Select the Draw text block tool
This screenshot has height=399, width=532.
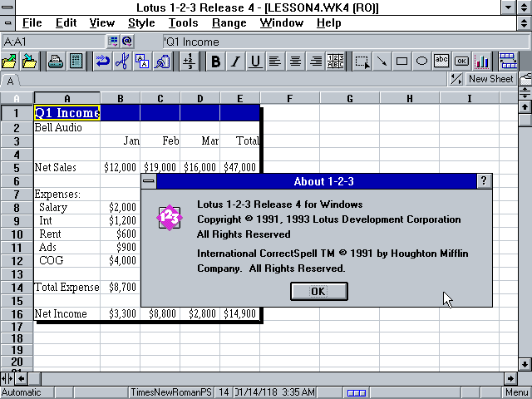click(x=441, y=62)
